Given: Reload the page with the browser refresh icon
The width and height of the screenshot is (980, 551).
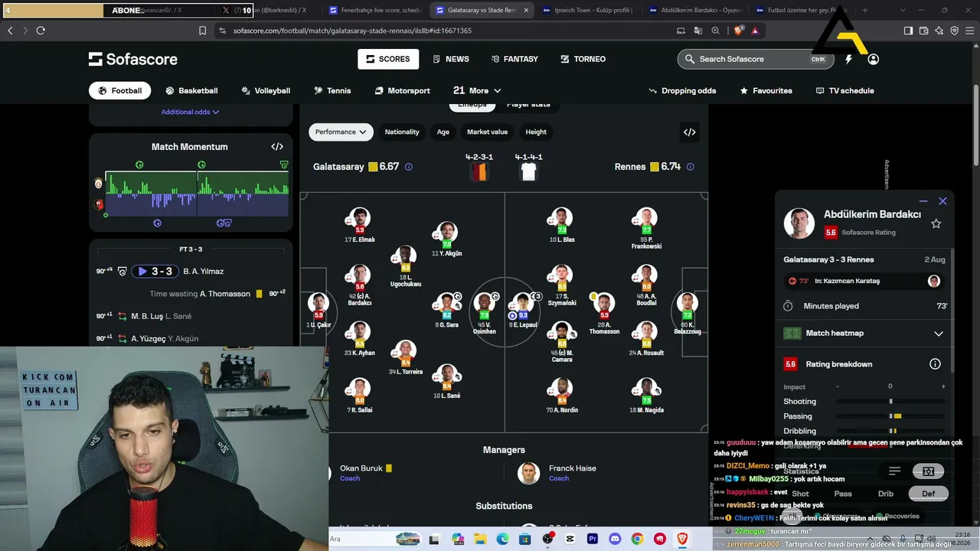Looking at the screenshot, I should click(41, 31).
